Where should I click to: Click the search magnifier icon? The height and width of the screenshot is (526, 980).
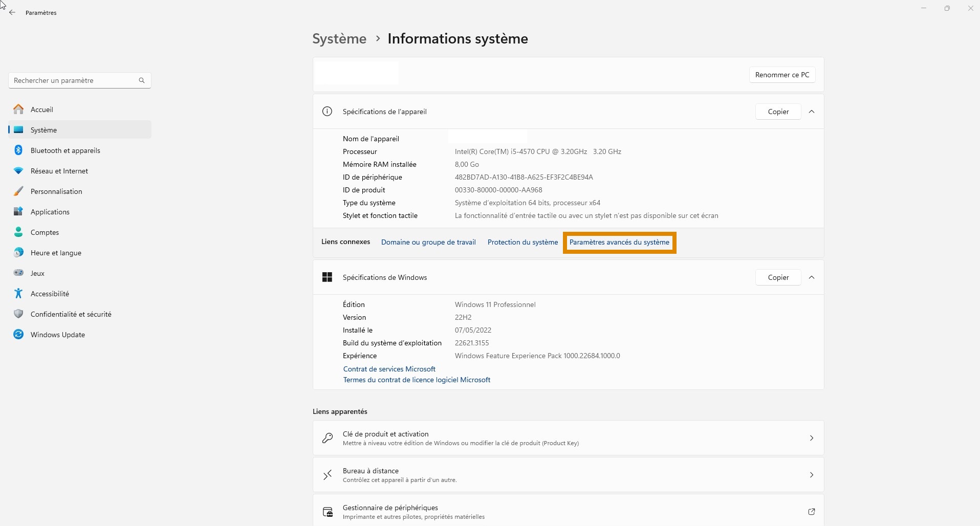142,80
